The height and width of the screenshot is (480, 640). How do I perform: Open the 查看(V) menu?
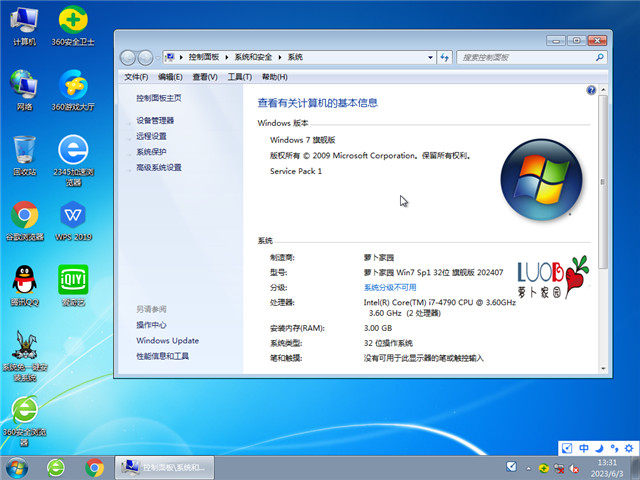205,77
